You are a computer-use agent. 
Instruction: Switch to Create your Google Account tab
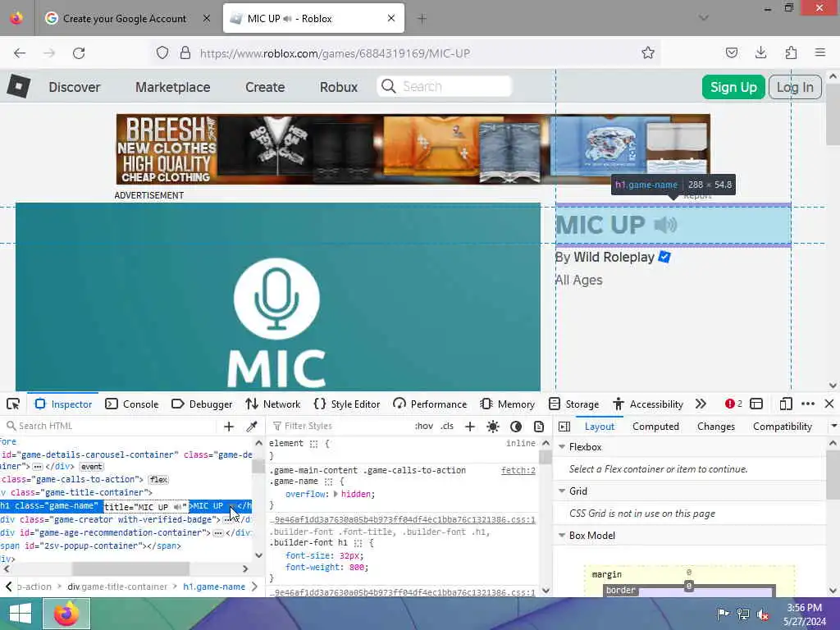125,19
